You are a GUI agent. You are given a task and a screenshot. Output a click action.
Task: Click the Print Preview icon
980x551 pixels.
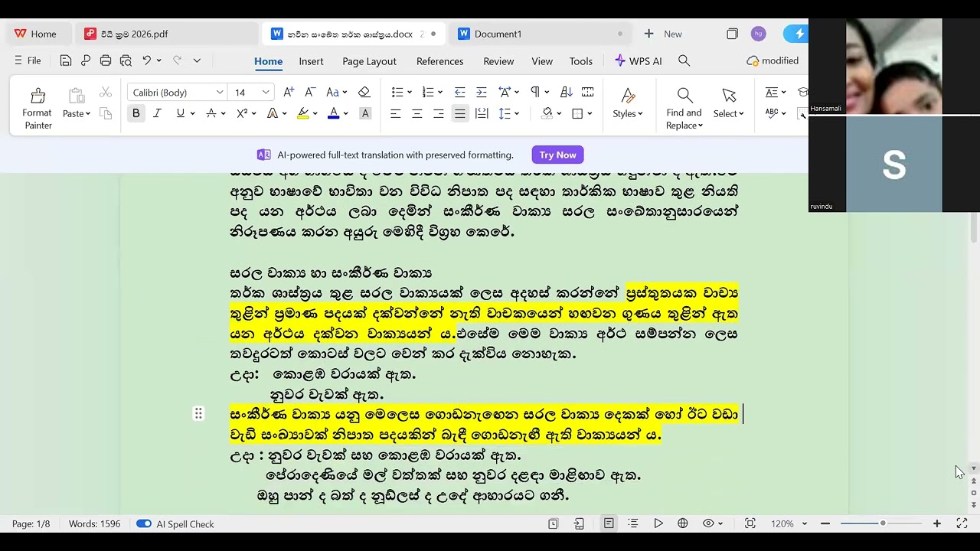pos(126,60)
